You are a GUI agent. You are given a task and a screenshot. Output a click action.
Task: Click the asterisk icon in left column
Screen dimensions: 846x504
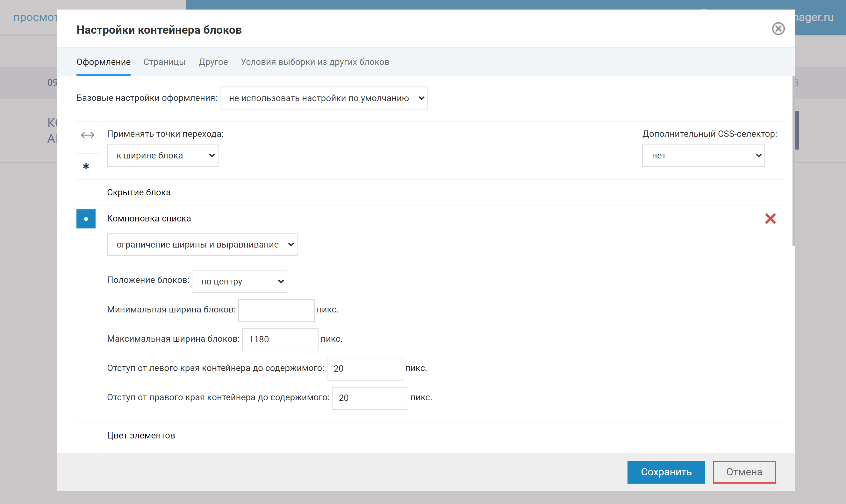86,166
